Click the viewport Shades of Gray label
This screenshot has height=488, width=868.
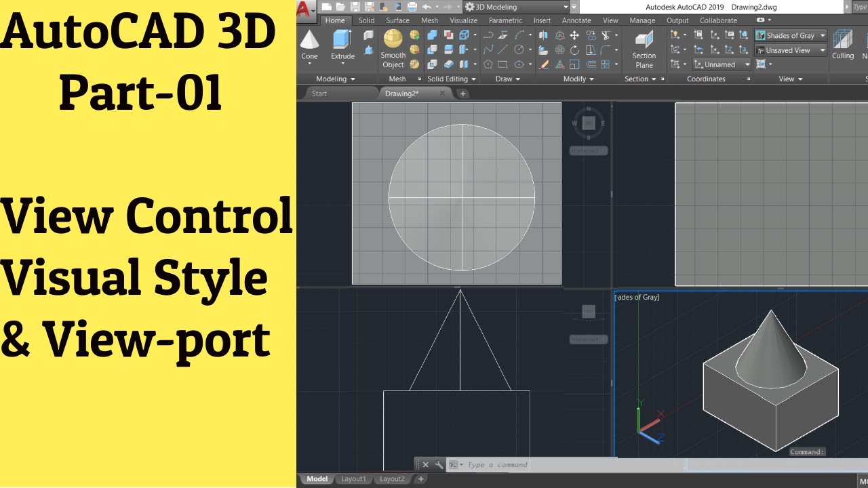[637, 298]
